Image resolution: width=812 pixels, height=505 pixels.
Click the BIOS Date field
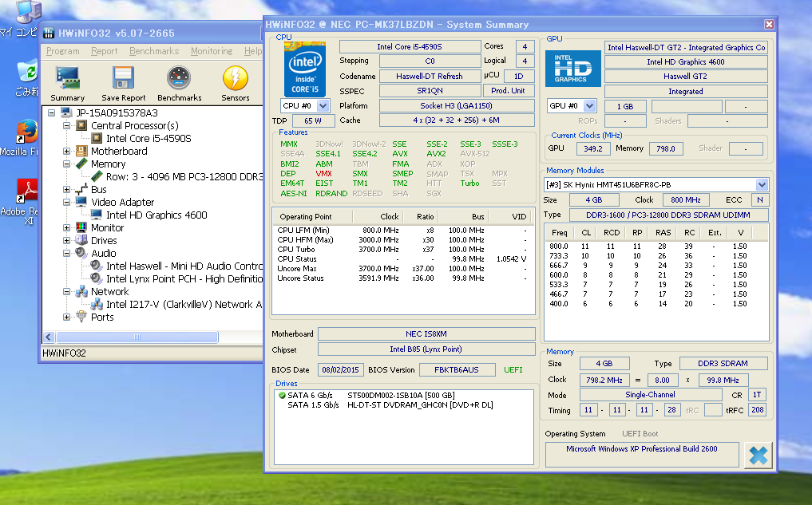[341, 369]
